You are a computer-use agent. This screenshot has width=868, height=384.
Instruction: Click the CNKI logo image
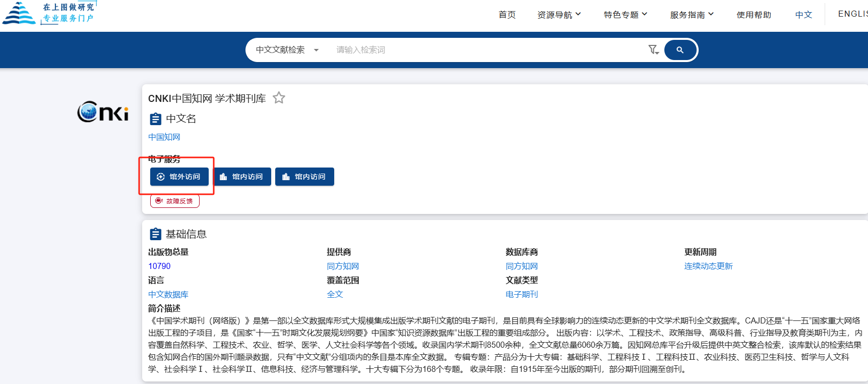103,112
